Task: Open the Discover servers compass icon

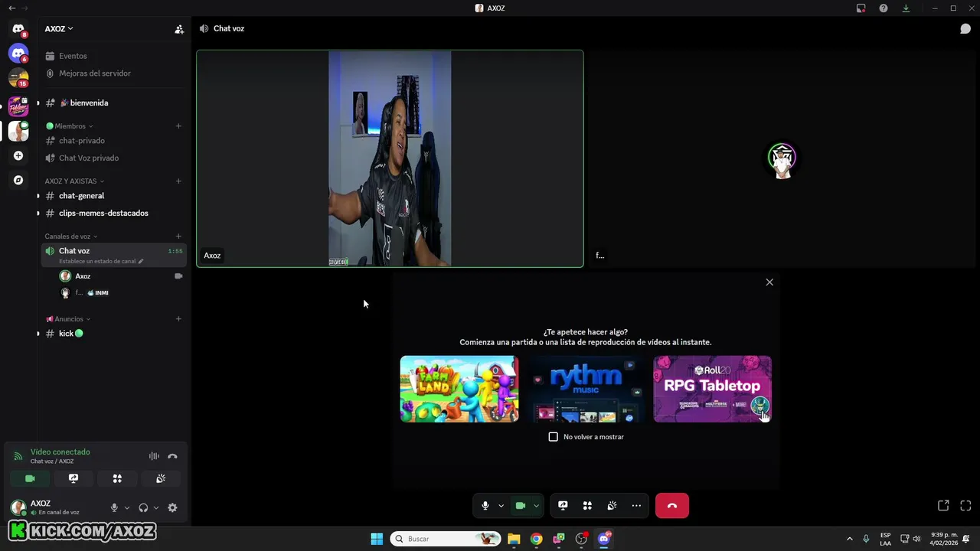Action: (x=18, y=180)
